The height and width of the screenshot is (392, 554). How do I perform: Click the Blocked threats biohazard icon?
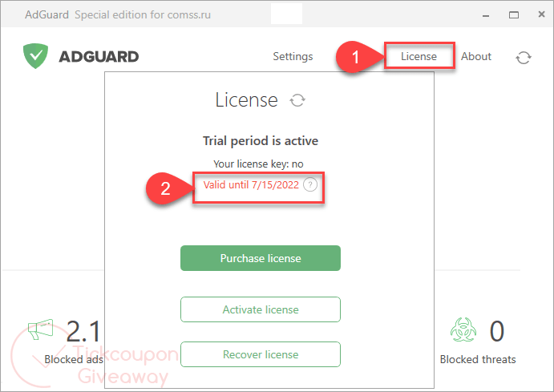coord(462,330)
